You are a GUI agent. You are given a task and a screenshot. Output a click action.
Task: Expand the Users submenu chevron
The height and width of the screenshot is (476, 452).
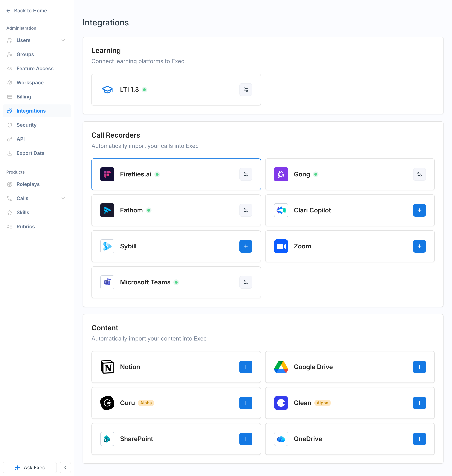pos(63,40)
